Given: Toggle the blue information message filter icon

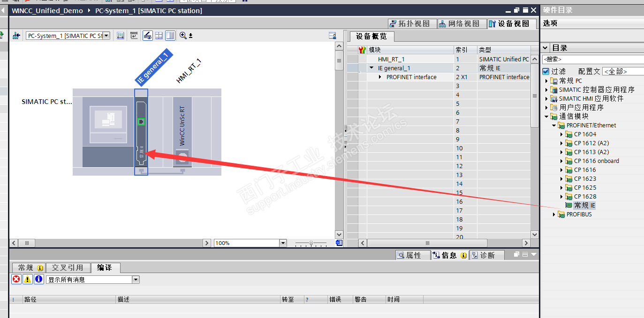Looking at the screenshot, I should point(39,279).
